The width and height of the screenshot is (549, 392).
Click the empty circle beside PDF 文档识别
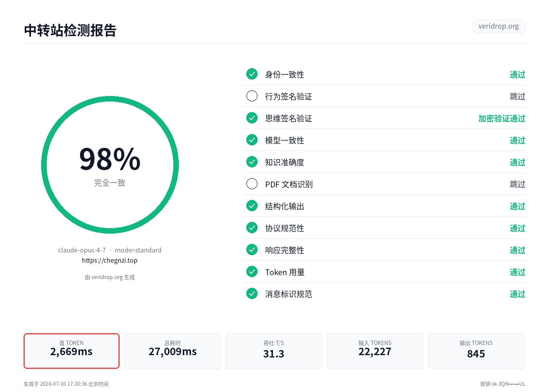click(x=252, y=184)
